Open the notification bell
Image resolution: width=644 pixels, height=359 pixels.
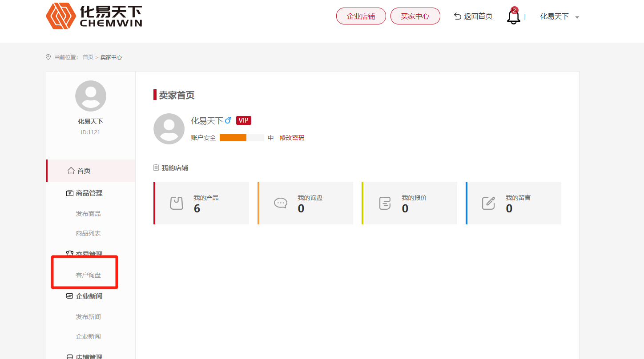pos(513,17)
